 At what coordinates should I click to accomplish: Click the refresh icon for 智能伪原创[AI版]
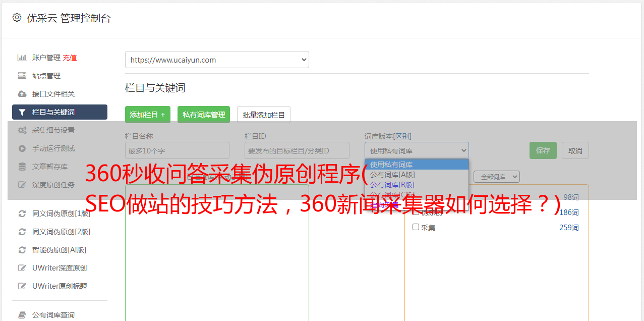pos(22,250)
